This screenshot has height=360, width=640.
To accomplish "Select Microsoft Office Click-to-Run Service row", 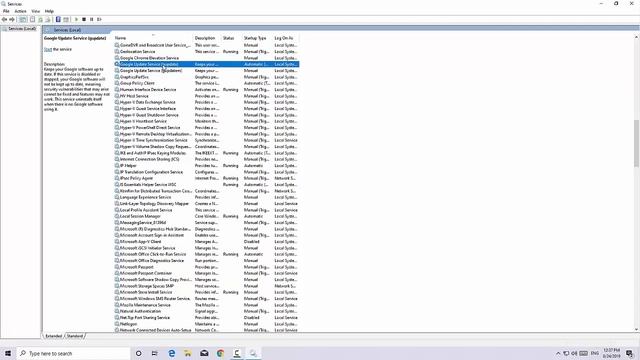I will [x=207, y=254].
